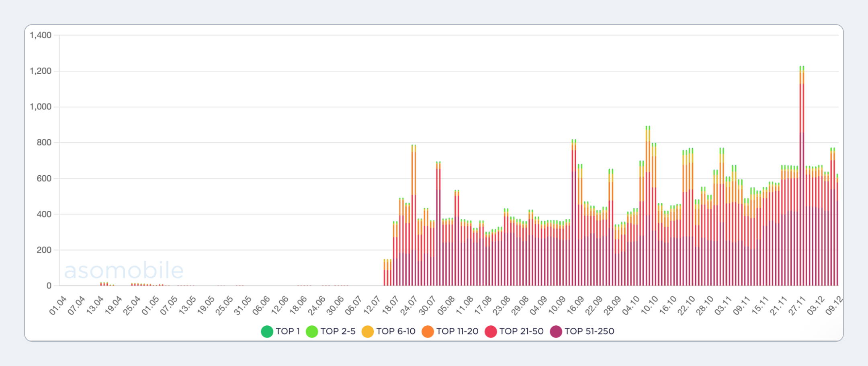Hide the TOP 6-10 series label

coord(396,331)
